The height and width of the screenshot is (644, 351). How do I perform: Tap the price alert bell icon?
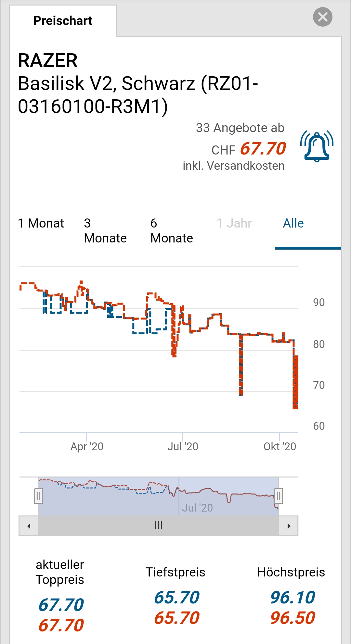(x=317, y=147)
